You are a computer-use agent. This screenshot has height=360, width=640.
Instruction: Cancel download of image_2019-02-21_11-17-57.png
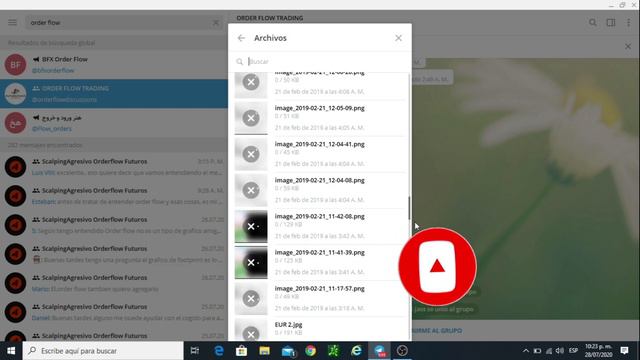click(x=251, y=298)
